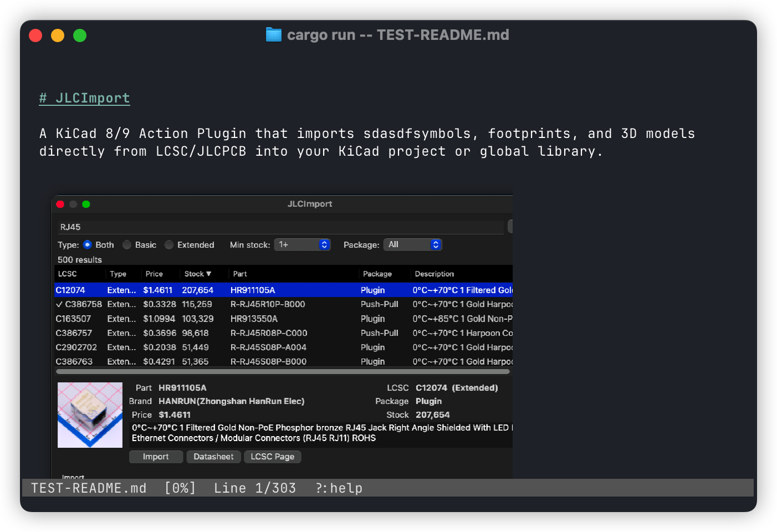This screenshot has width=777, height=532.
Task: Click the JLCImport heading link
Action: pos(84,98)
